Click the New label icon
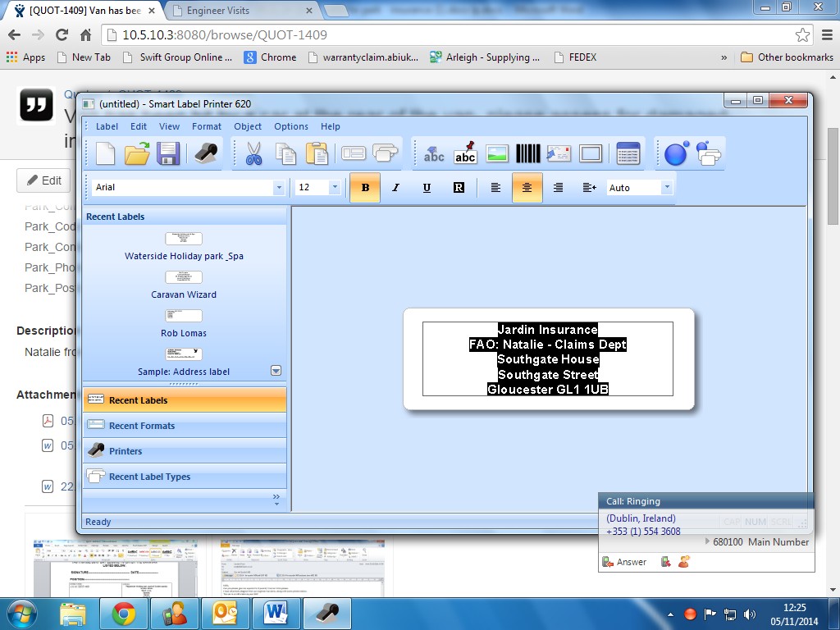The height and width of the screenshot is (630, 840). coord(106,153)
